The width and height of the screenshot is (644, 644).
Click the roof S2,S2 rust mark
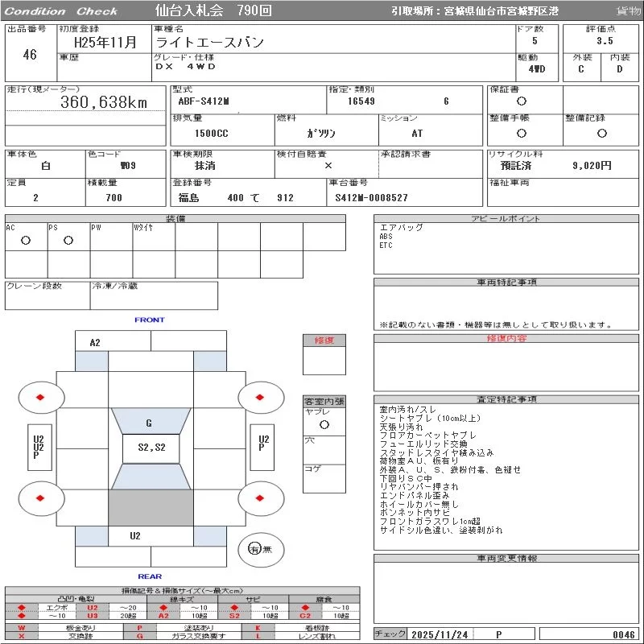(x=151, y=448)
